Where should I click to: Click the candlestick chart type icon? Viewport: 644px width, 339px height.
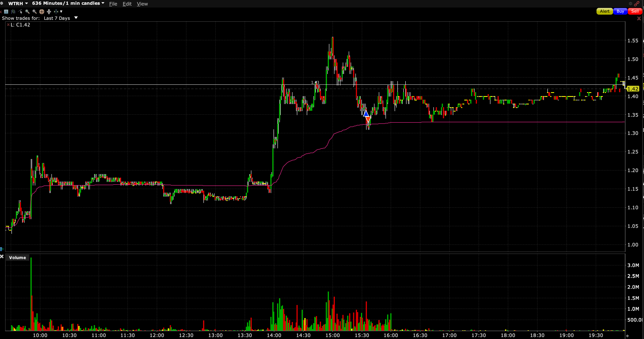tap(13, 11)
